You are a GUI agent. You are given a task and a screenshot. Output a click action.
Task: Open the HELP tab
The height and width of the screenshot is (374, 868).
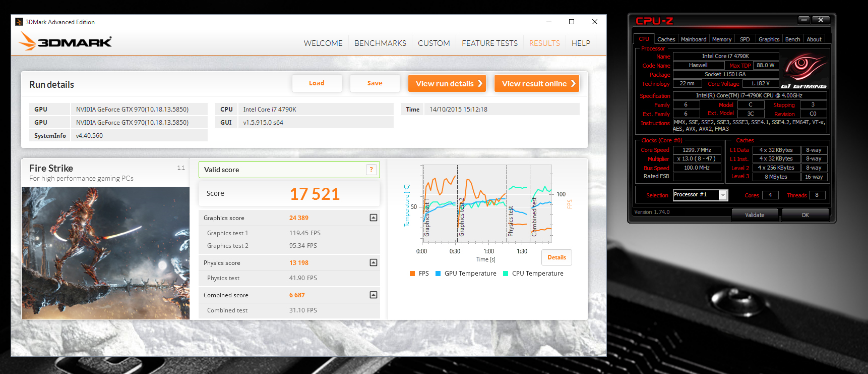(x=581, y=43)
